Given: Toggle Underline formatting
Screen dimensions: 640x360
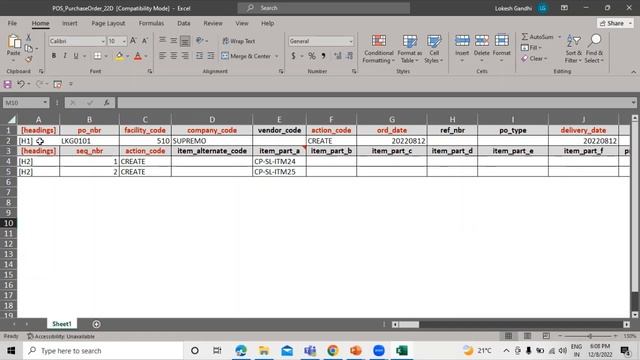Looking at the screenshot, I should click(76, 56).
